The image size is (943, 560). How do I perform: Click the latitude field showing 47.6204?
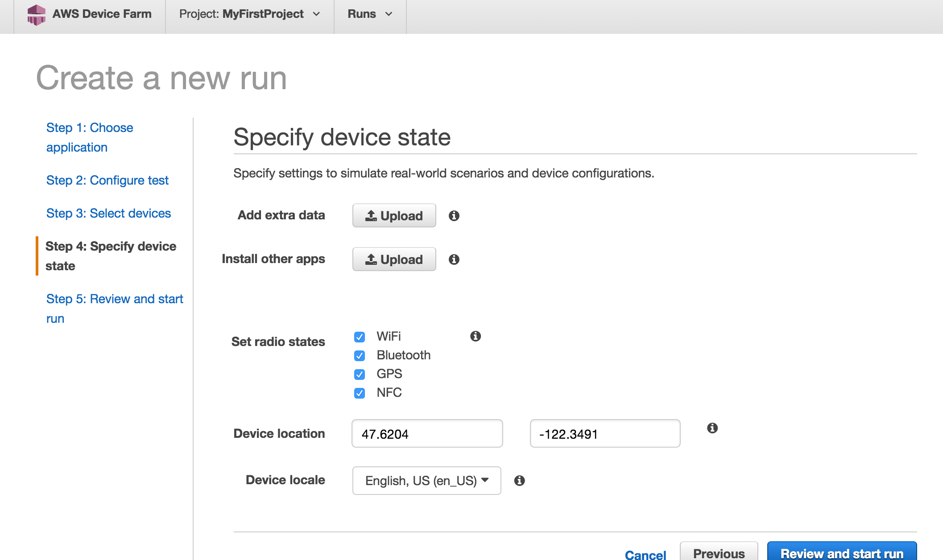pyautogui.click(x=427, y=433)
